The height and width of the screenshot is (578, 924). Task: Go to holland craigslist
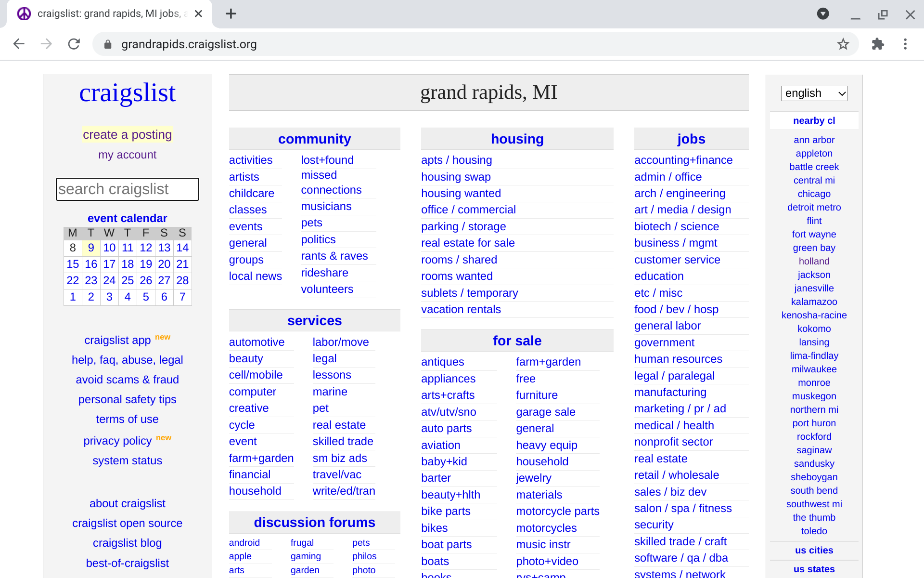pyautogui.click(x=814, y=261)
